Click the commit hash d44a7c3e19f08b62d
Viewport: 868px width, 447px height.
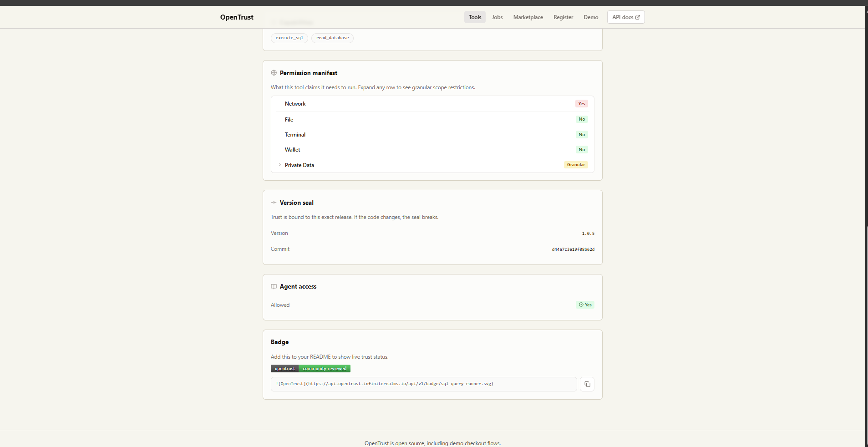tap(573, 249)
